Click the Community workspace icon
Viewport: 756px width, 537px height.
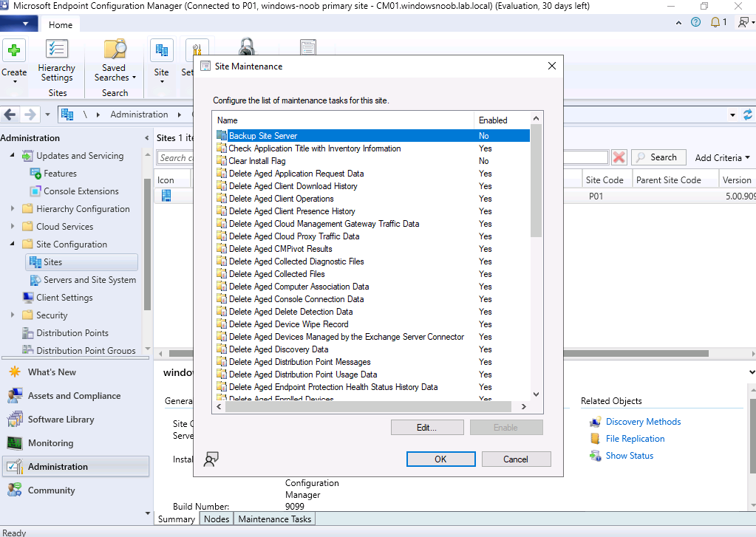click(15, 490)
